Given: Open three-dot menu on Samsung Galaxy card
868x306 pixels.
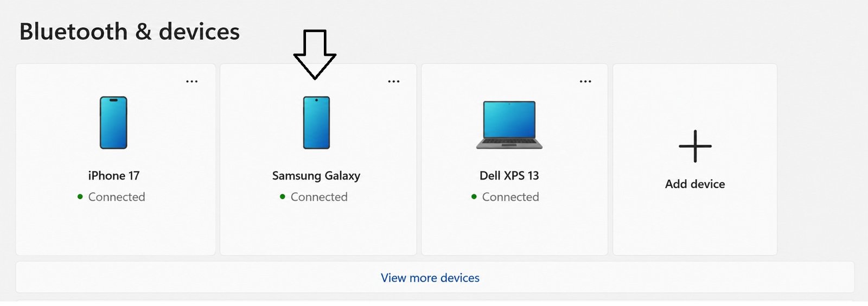Looking at the screenshot, I should click(394, 81).
